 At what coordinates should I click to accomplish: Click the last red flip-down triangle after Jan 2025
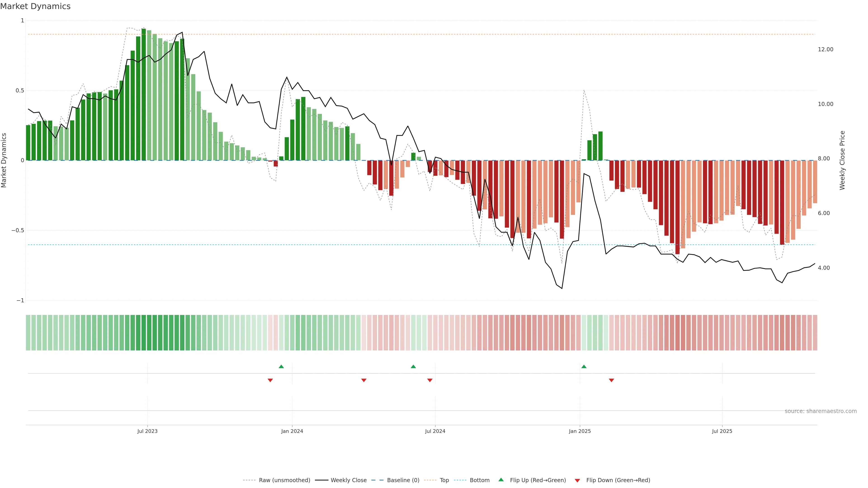[611, 380]
